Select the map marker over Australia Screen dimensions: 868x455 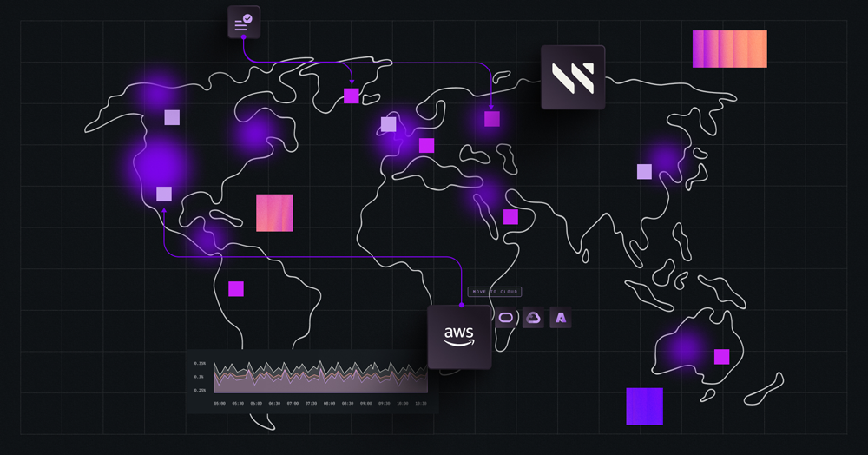(722, 357)
